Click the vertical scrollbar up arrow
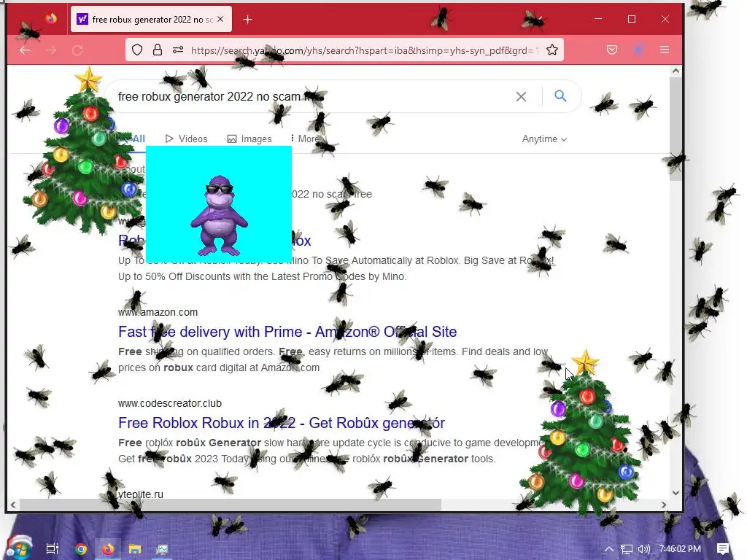This screenshot has height=560, width=747. tap(676, 71)
